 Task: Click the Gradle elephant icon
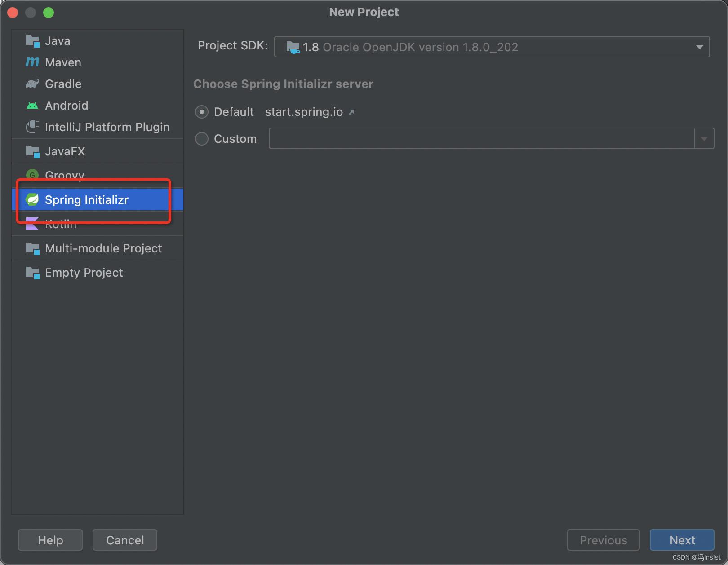[x=32, y=84]
